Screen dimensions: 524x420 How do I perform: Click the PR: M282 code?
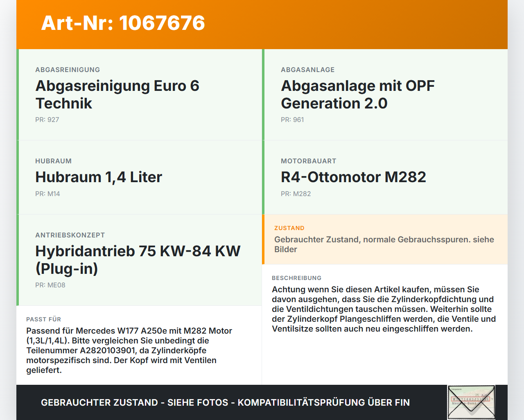pyautogui.click(x=296, y=194)
